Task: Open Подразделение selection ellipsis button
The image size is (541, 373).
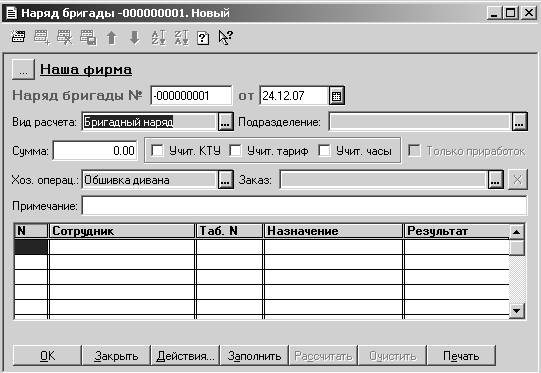Action: point(520,122)
